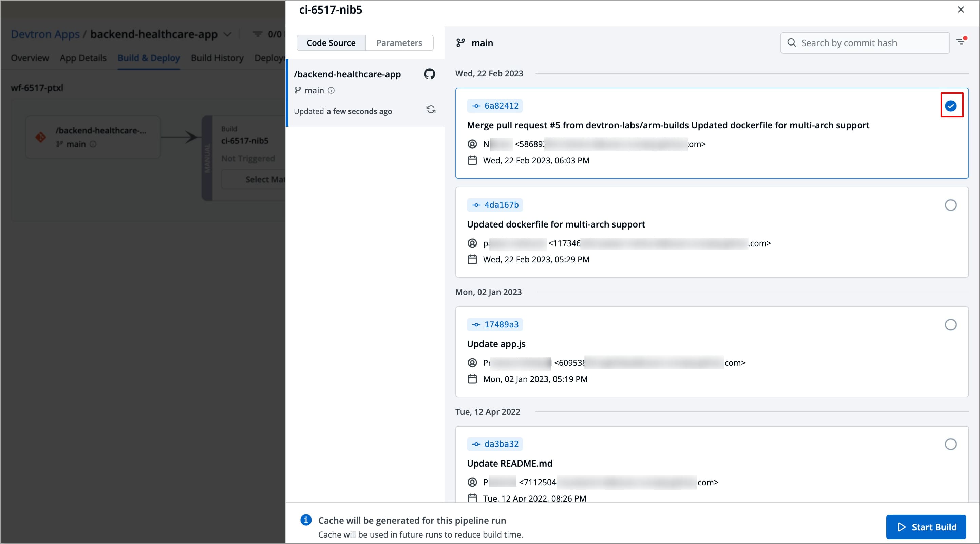Click the cache info icon
Image resolution: width=980 pixels, height=544 pixels.
pos(306,520)
